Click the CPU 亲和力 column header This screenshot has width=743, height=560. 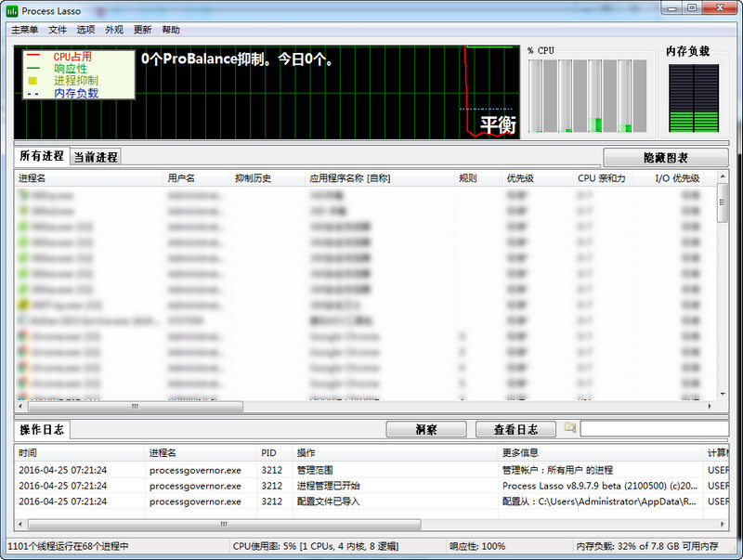coord(603,178)
